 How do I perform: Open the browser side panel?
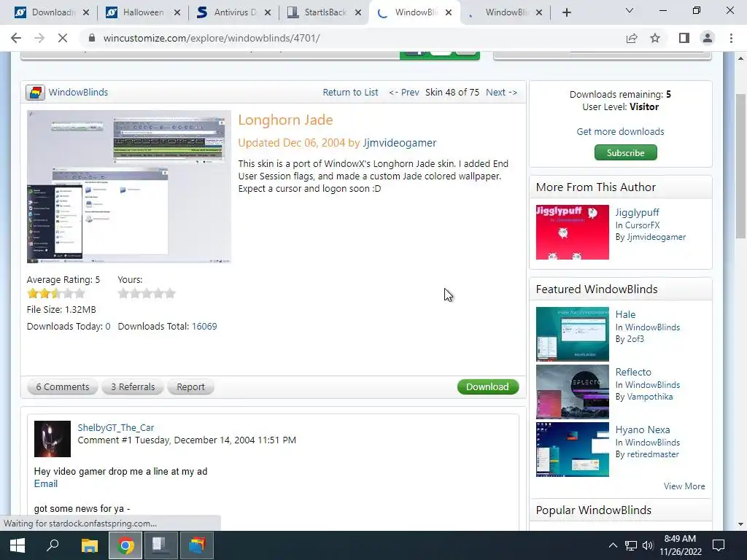pyautogui.click(x=684, y=38)
